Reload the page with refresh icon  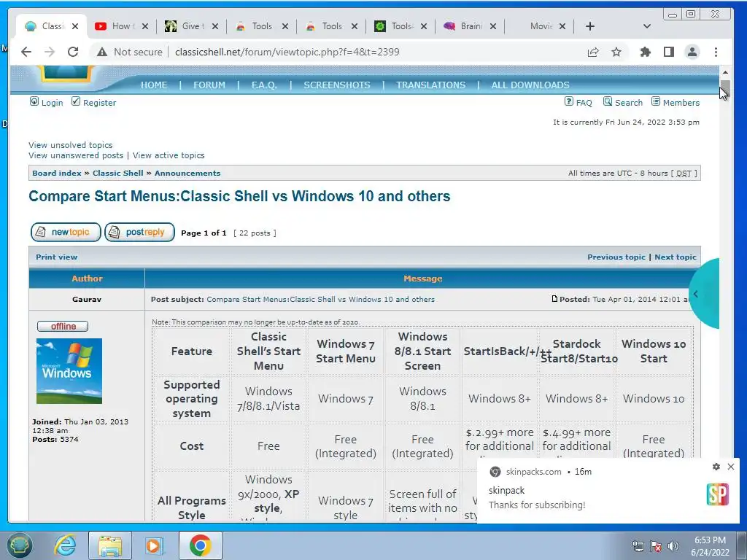click(73, 52)
